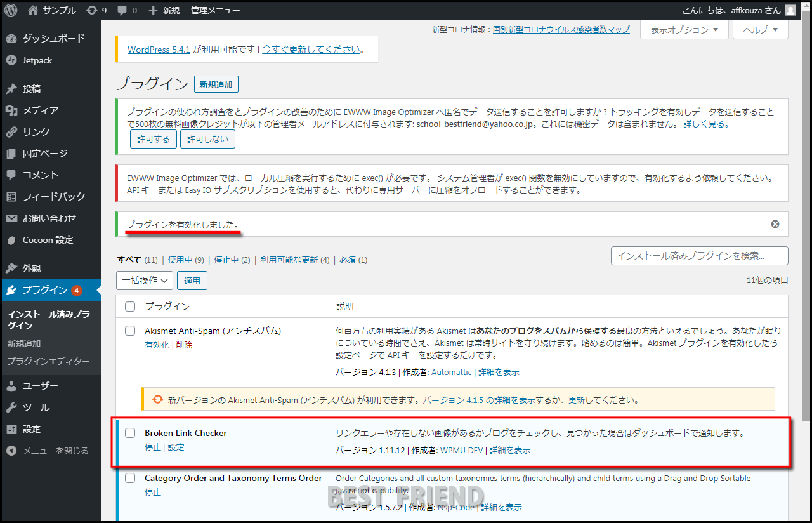
Task: Open Automattic author link
Action: (x=452, y=372)
